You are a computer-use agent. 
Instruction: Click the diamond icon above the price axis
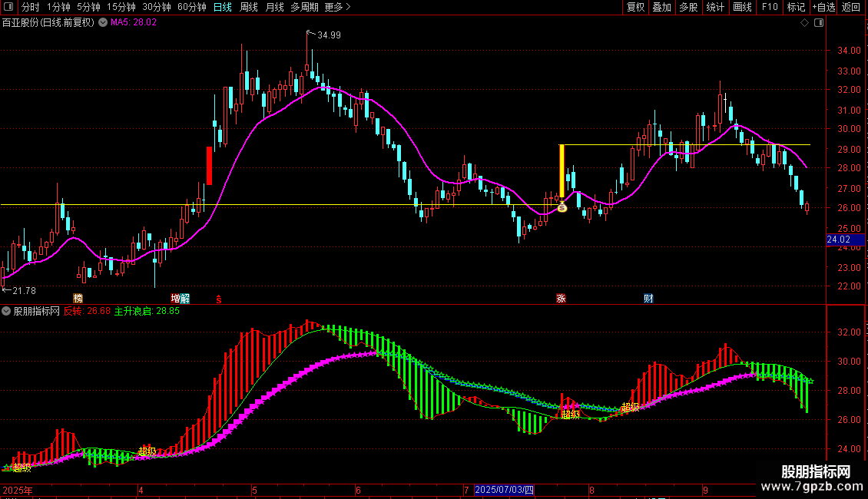[x=805, y=23]
